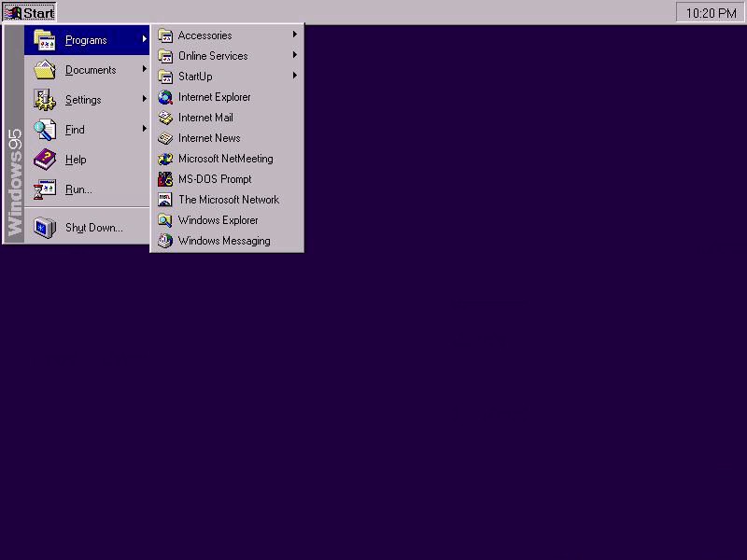
Task: Open the StartUp label entry
Action: click(195, 77)
